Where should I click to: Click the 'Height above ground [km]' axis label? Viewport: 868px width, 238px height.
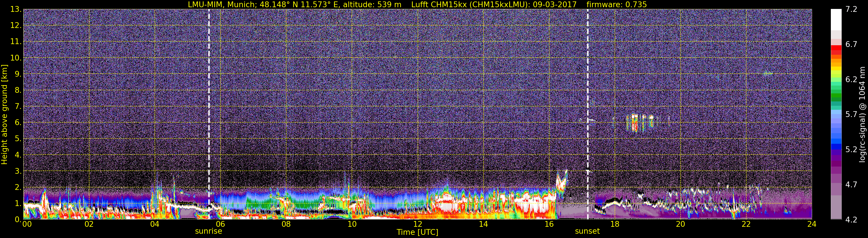tap(4, 114)
